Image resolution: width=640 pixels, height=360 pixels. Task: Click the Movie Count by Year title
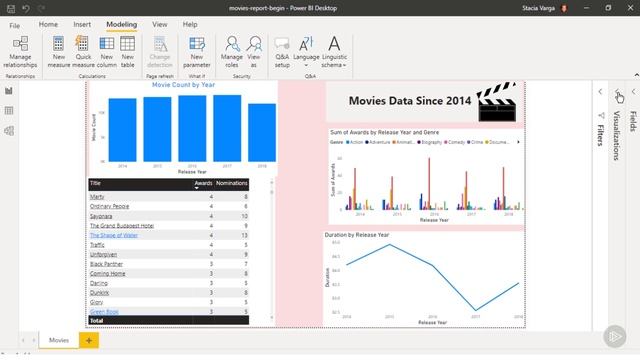click(183, 85)
